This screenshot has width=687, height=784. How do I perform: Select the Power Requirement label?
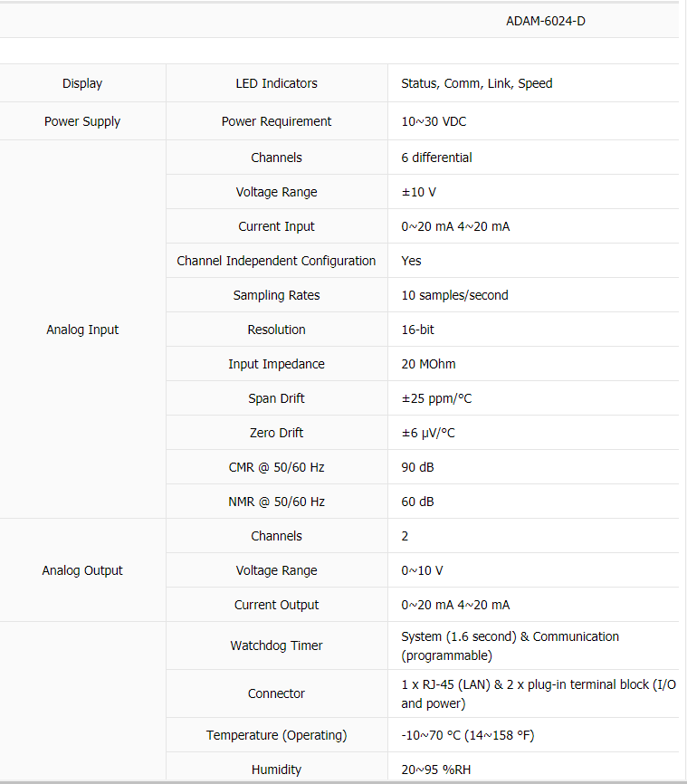click(276, 121)
